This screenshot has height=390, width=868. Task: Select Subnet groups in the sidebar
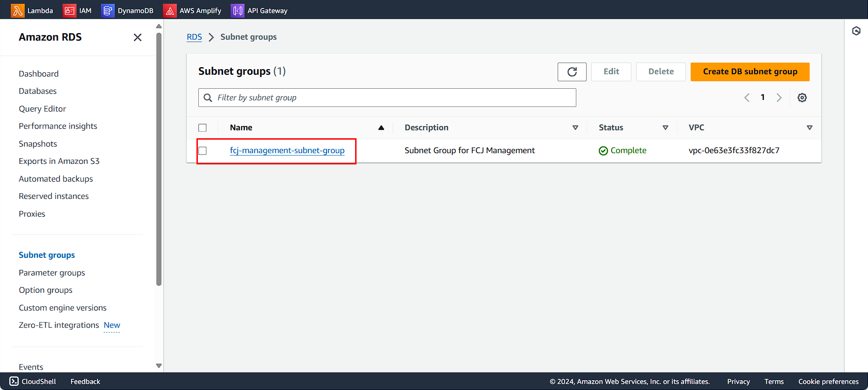tap(47, 255)
